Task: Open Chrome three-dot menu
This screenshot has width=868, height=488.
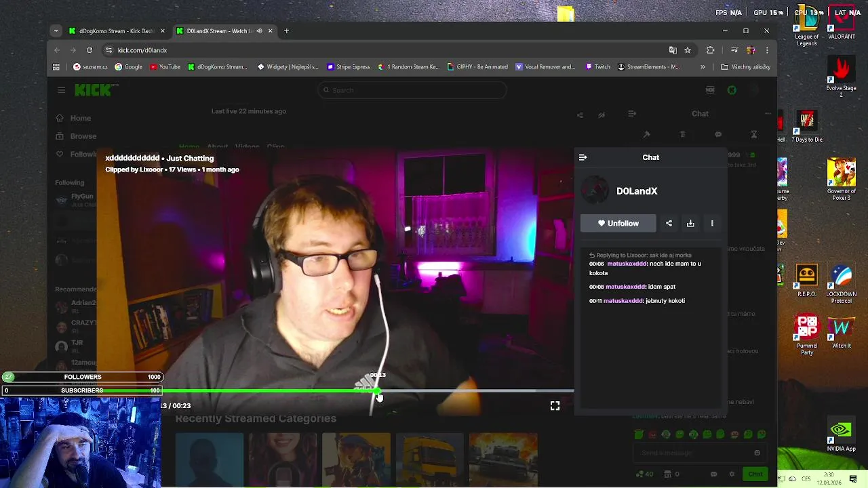Action: 767,50
